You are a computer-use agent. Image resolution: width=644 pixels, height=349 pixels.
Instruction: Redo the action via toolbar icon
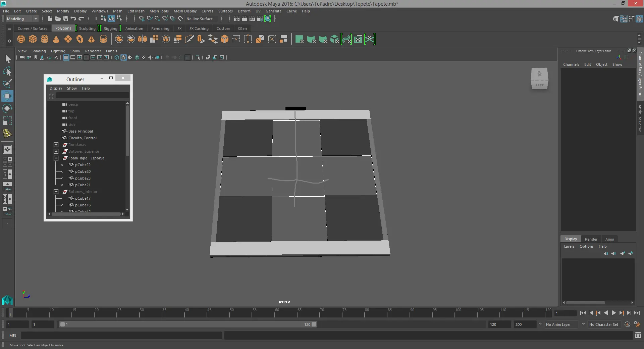pos(81,19)
